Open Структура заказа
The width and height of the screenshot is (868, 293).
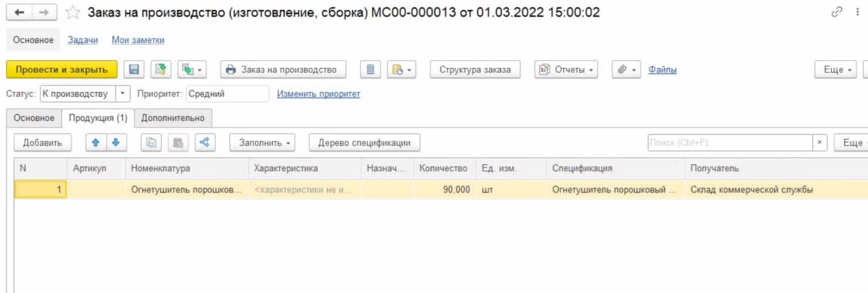tap(475, 70)
